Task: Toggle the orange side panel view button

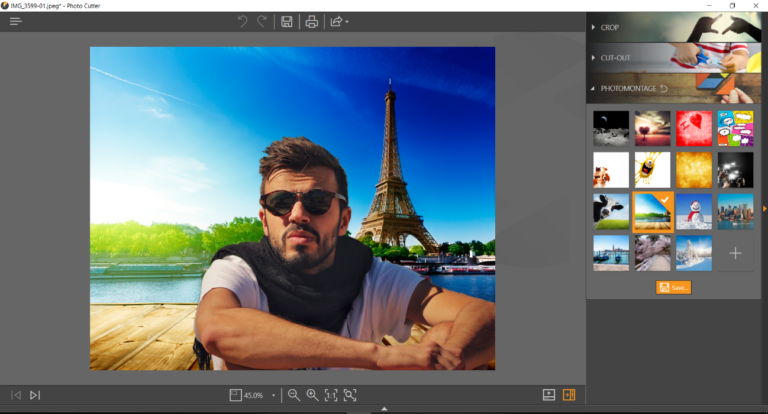Action: pos(569,395)
